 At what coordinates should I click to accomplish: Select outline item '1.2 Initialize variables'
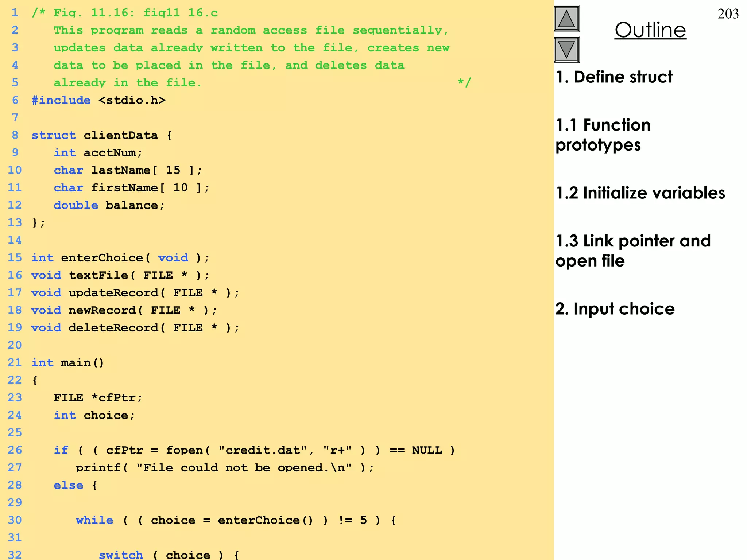pos(640,193)
